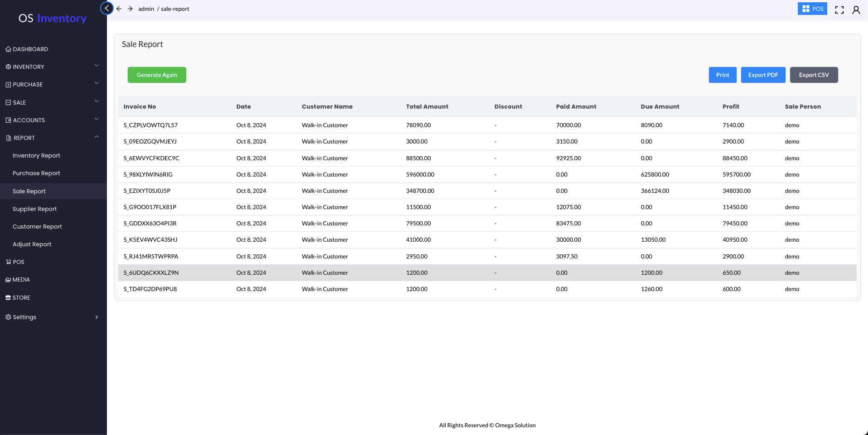This screenshot has height=435, width=868.
Task: Click the forward arrow icon in the header
Action: click(130, 9)
